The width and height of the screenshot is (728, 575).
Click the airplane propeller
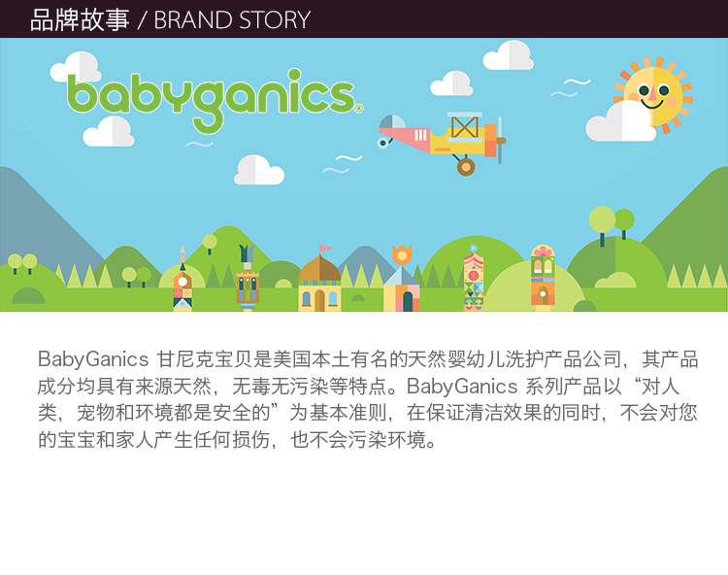tap(500, 140)
